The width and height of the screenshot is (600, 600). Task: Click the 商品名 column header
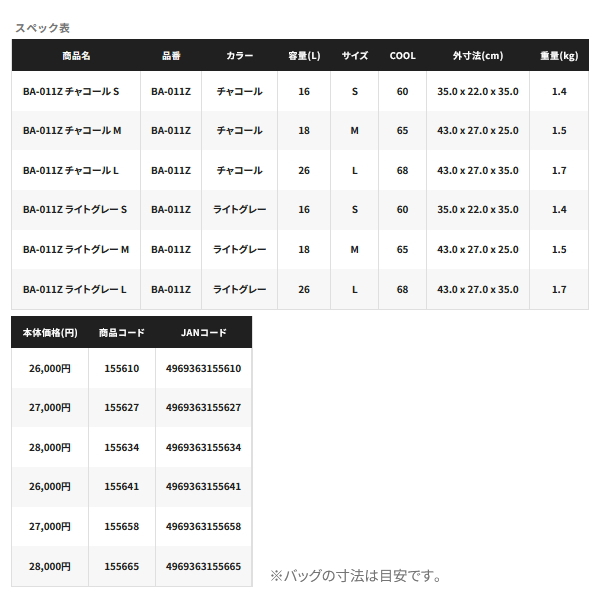75,56
